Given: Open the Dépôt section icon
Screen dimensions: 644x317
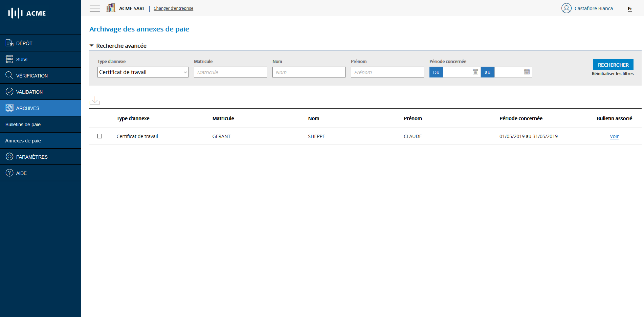Looking at the screenshot, I should (8, 43).
